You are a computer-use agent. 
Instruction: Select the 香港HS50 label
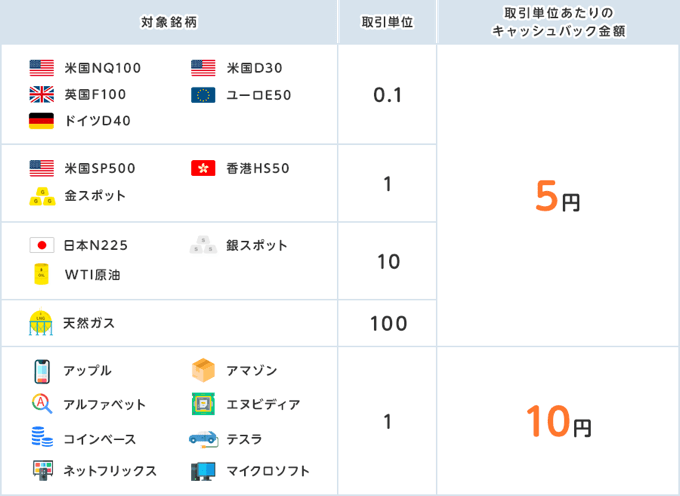coord(258,168)
